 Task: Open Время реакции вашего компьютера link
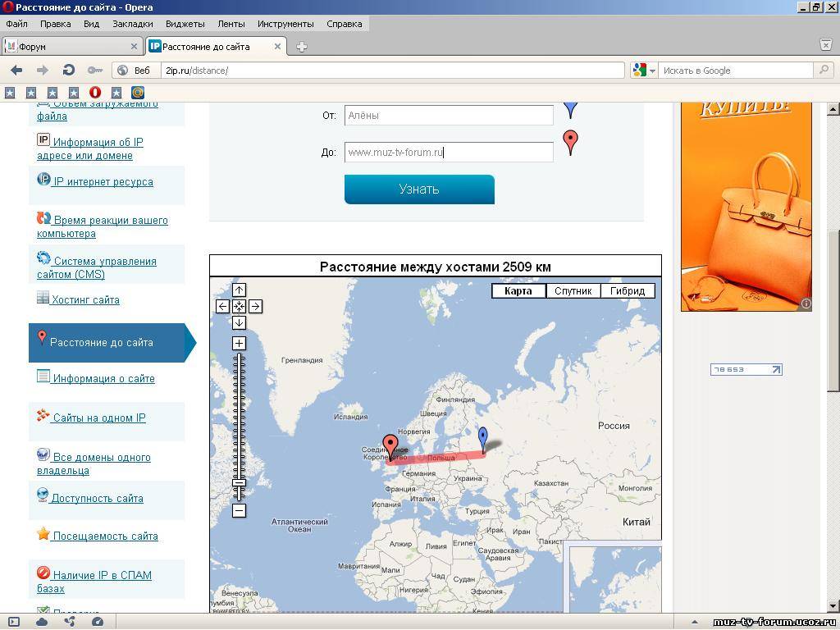pyautogui.click(x=103, y=226)
